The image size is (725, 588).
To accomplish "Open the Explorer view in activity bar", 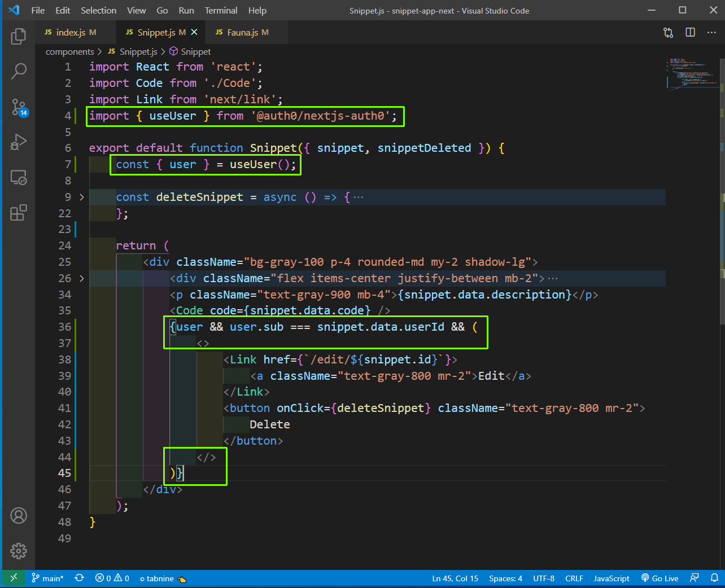I will pyautogui.click(x=19, y=37).
